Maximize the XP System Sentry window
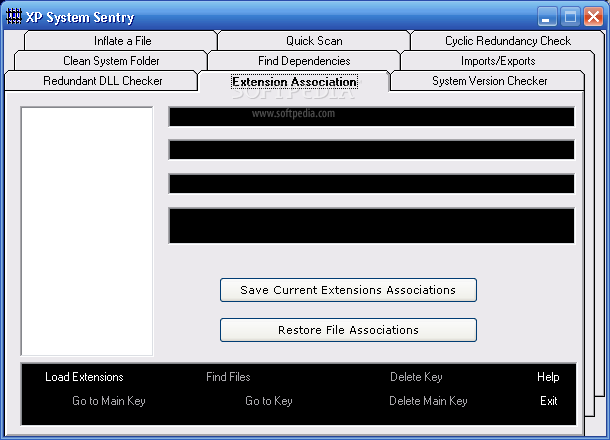 (570, 17)
